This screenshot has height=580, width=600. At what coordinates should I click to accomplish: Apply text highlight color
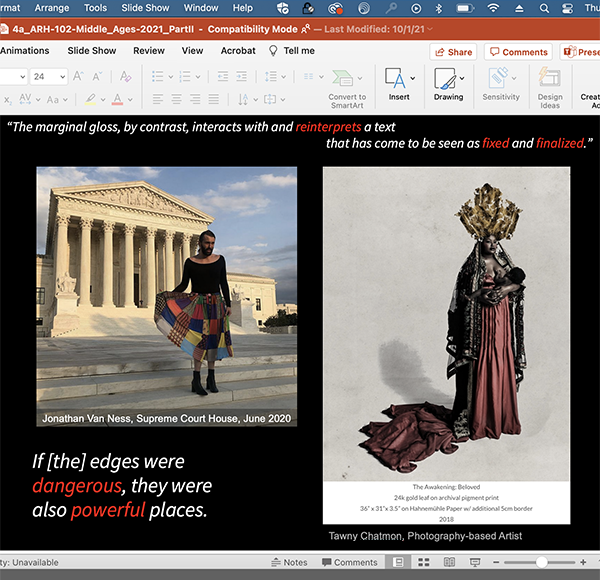coord(91,99)
